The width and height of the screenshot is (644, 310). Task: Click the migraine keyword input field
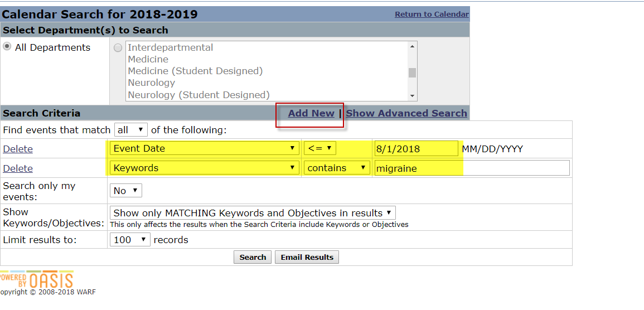click(x=471, y=168)
